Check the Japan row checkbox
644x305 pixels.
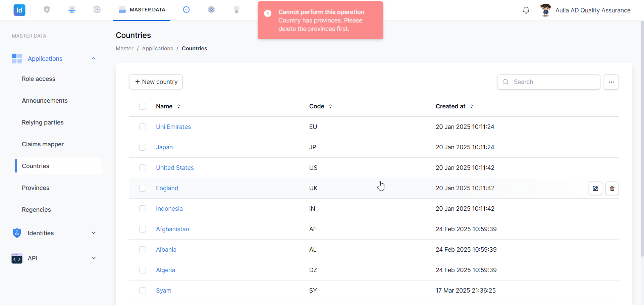(x=143, y=147)
